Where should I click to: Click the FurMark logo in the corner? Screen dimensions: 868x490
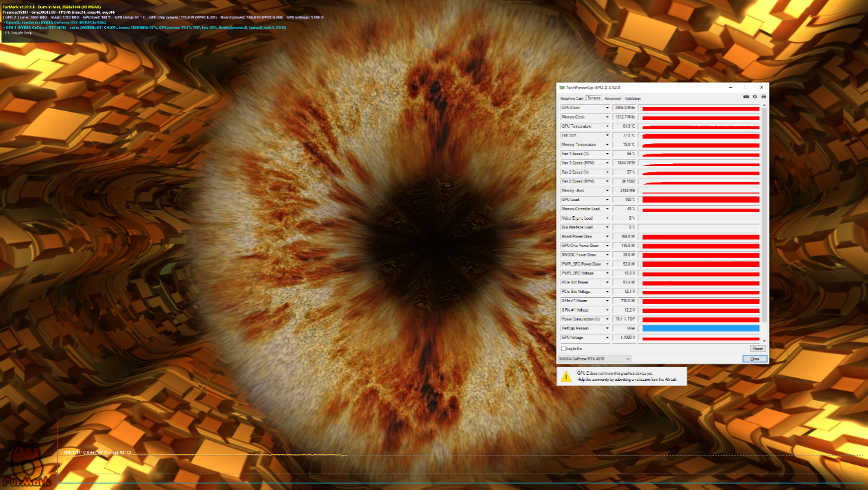pos(27,467)
